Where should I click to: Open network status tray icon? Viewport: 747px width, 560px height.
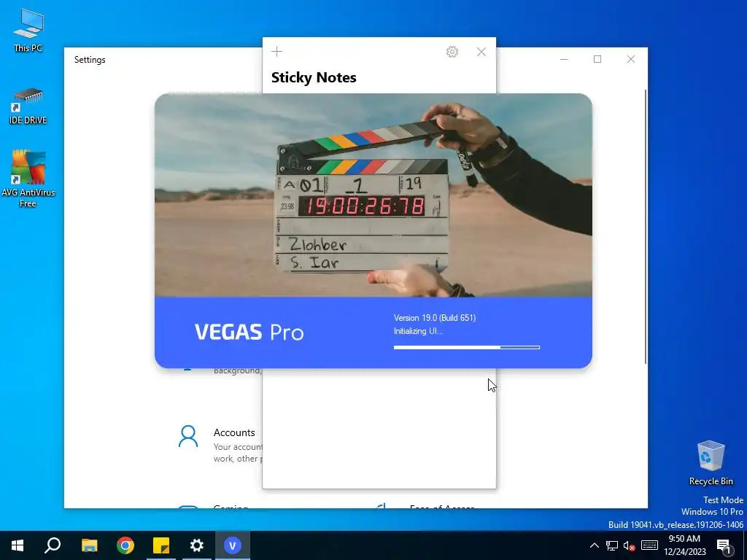pyautogui.click(x=612, y=545)
